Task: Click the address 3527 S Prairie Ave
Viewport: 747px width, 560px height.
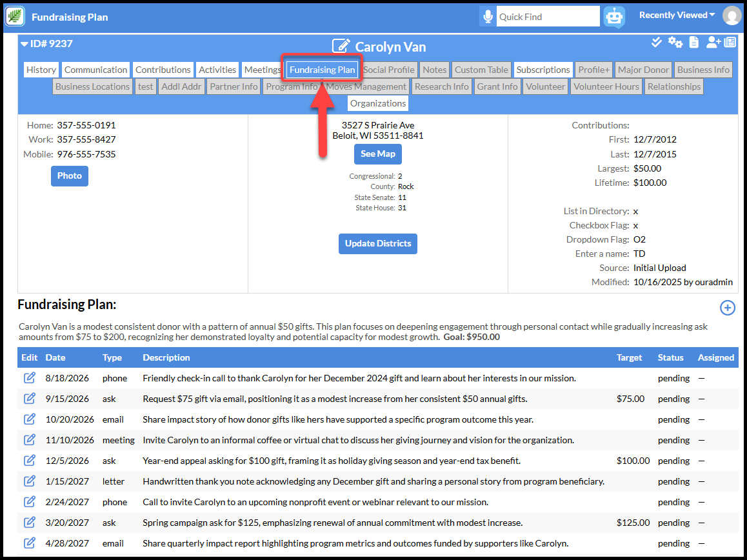Action: tap(378, 125)
